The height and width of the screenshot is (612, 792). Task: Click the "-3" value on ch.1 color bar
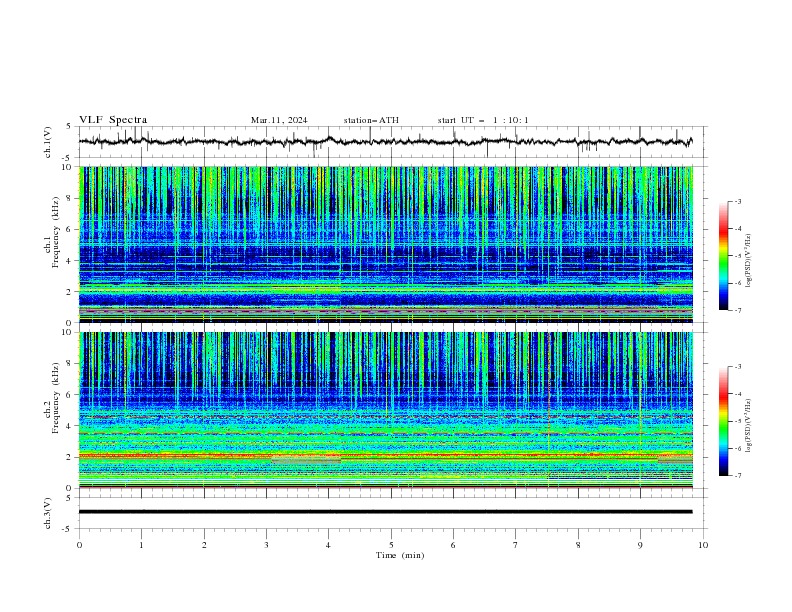pos(738,201)
